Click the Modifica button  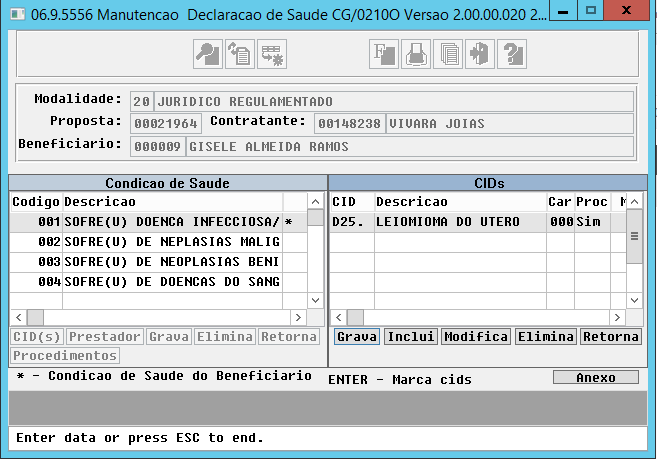tap(476, 337)
